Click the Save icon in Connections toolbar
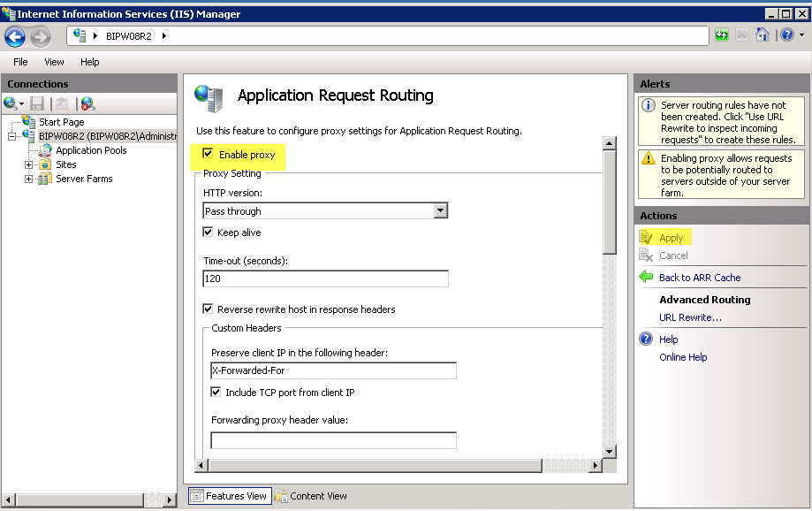Image resolution: width=812 pixels, height=511 pixels. coord(37,103)
